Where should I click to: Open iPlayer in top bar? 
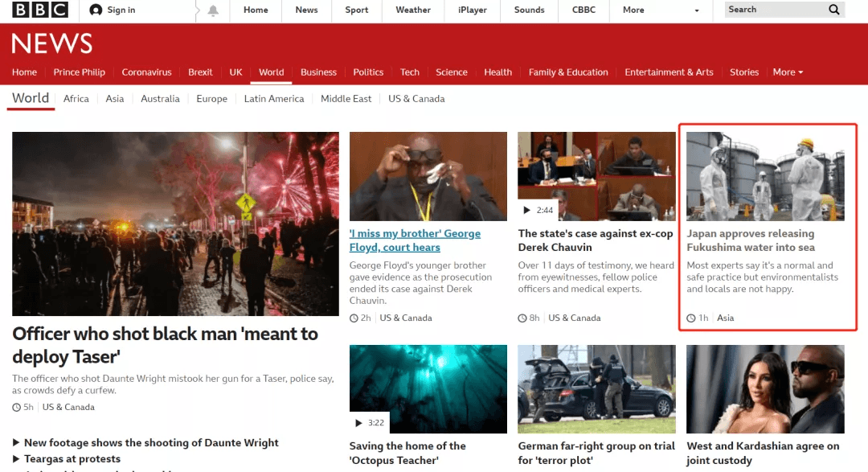tap(473, 10)
